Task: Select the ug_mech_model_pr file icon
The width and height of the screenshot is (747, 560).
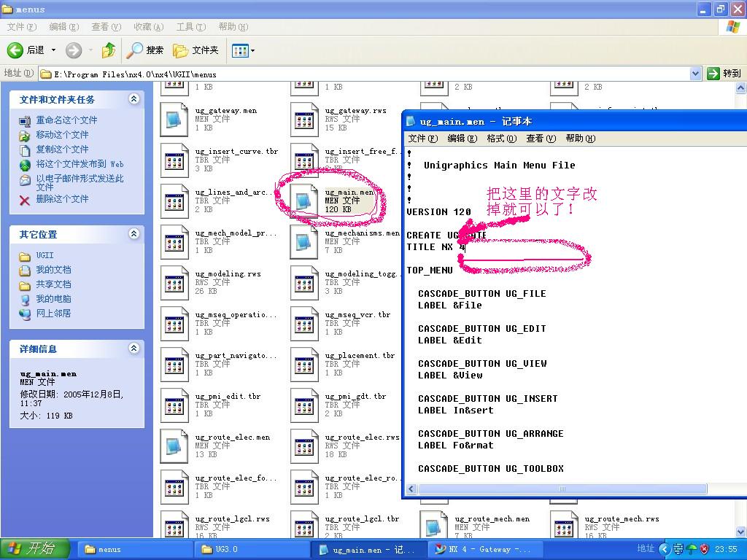Action: [x=174, y=242]
